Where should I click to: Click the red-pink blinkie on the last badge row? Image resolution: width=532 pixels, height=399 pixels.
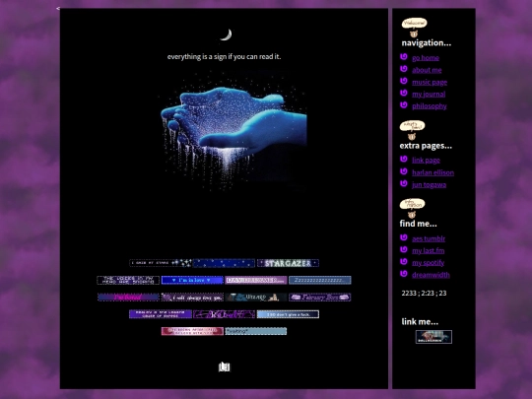click(192, 331)
